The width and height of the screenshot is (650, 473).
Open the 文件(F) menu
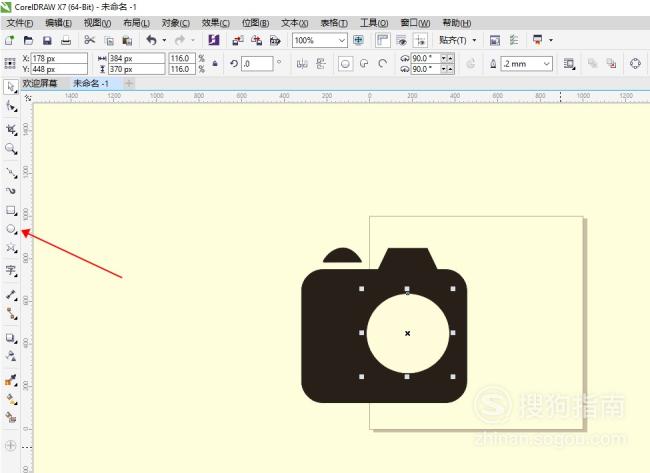pyautogui.click(x=20, y=23)
